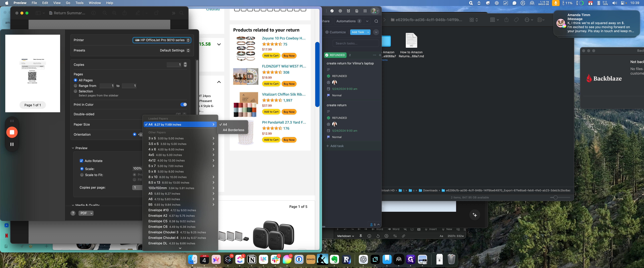The height and width of the screenshot is (268, 644).
Task: Open Vitalizart Chiffon Silk Ribbon link
Action: 284,94
